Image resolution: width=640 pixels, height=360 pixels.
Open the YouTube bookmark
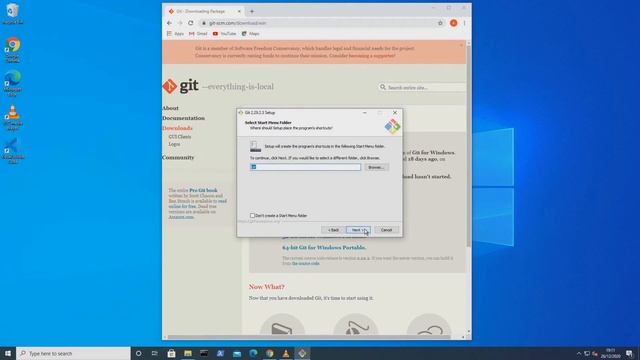pos(224,33)
